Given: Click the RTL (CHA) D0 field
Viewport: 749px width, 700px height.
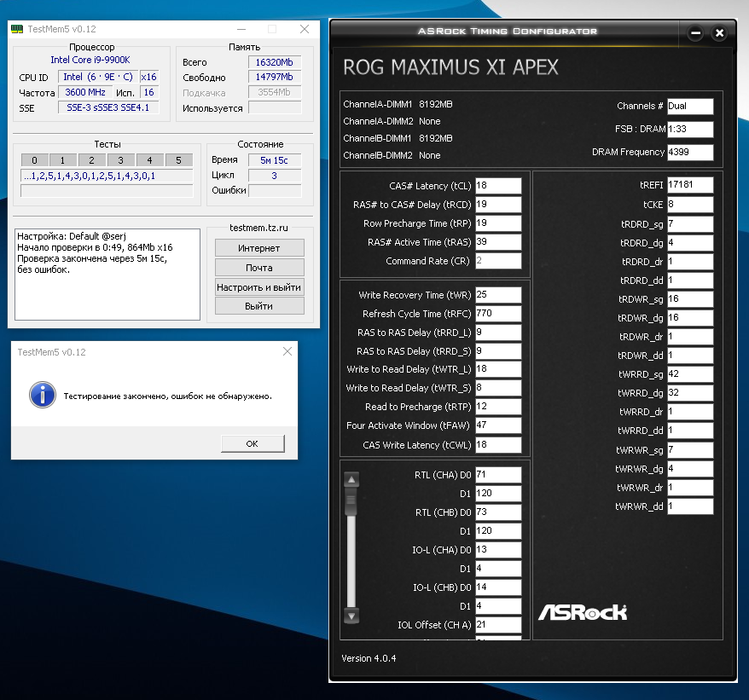Looking at the screenshot, I should pyautogui.click(x=498, y=475).
